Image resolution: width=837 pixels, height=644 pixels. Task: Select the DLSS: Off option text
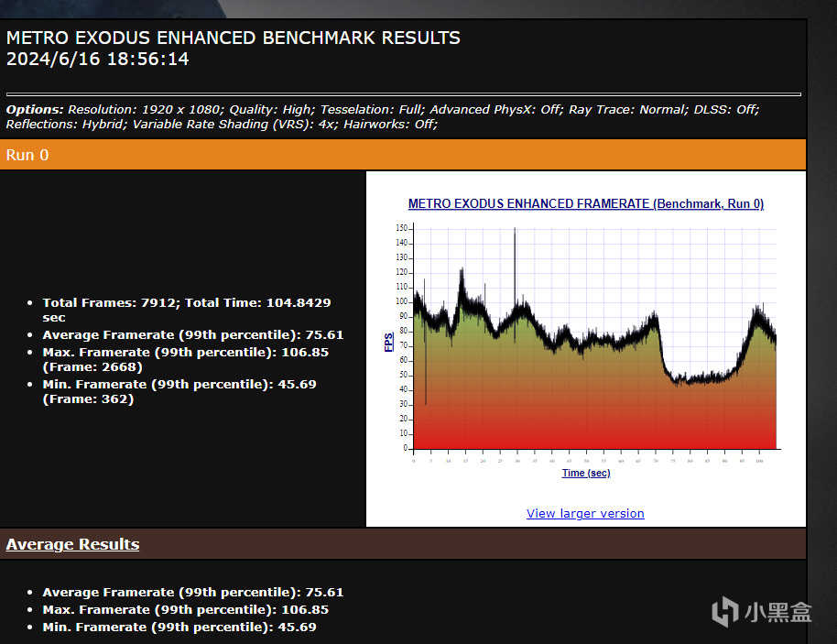pyautogui.click(x=726, y=109)
